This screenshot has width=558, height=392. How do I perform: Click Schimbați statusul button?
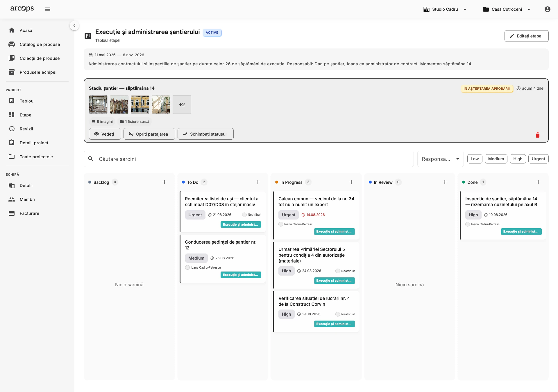pyautogui.click(x=205, y=134)
